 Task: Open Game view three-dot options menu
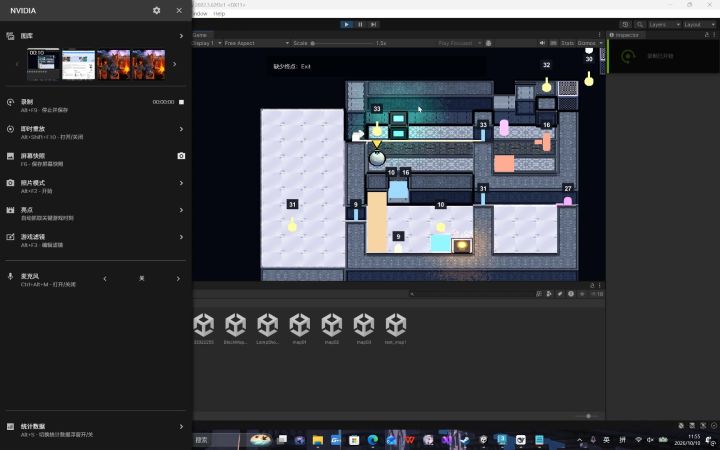tap(599, 35)
